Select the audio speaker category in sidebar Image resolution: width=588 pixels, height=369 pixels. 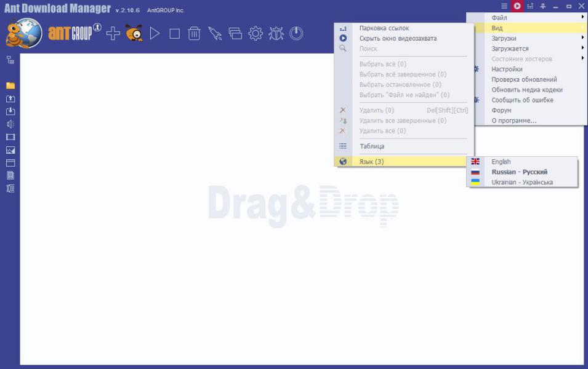(x=10, y=124)
